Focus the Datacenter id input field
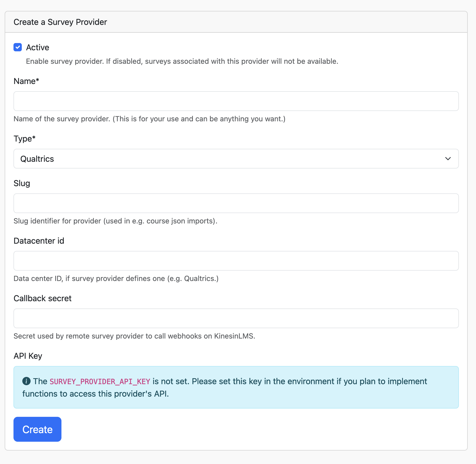 pos(236,261)
